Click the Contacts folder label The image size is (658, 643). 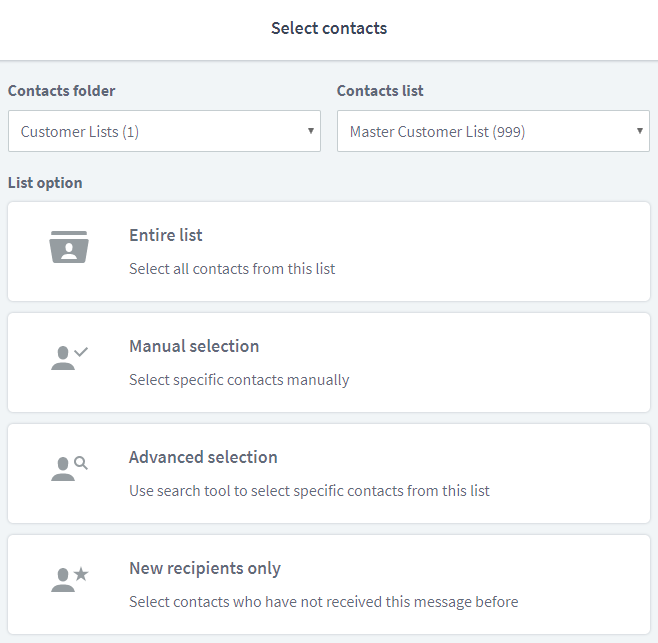61,91
